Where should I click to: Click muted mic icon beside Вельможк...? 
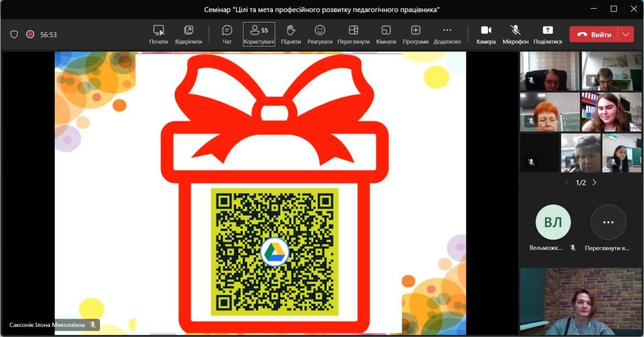coord(572,248)
